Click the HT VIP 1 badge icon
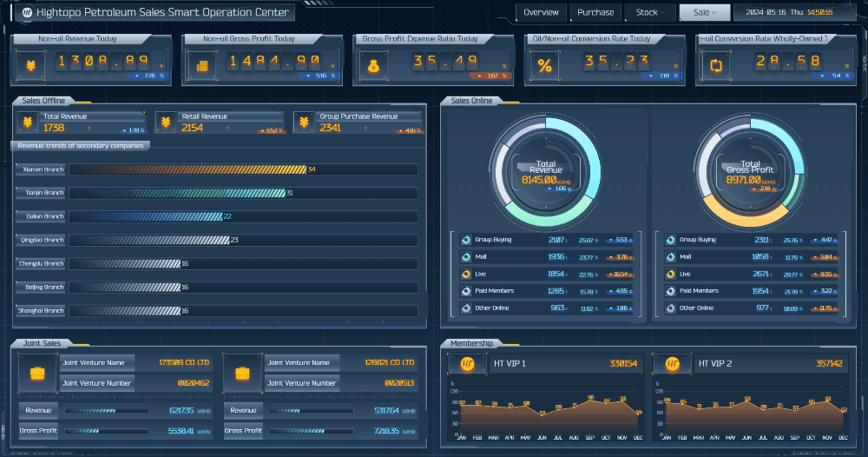868x457 pixels. pyautogui.click(x=467, y=364)
